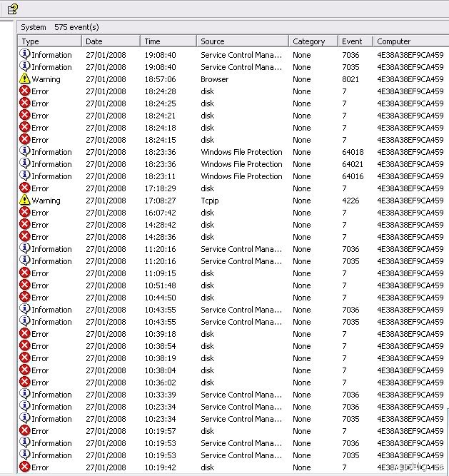Click the 'Warning' label in the Browser row

coord(46,79)
